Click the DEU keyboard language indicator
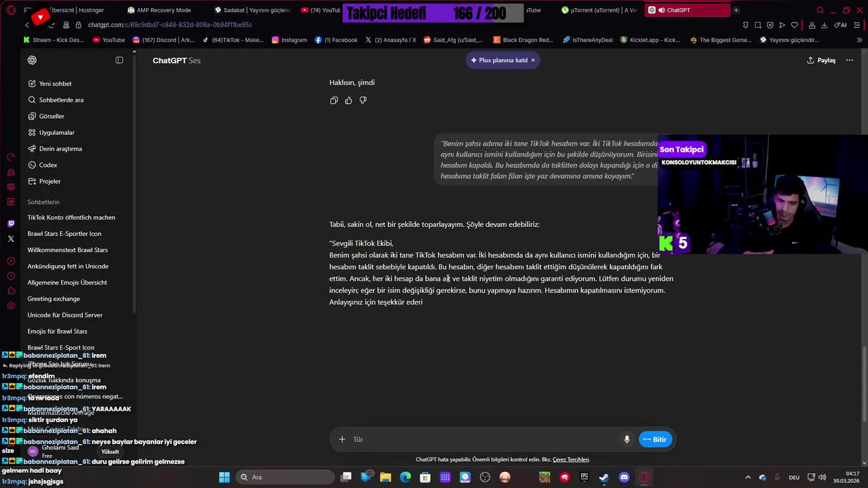 794,477
